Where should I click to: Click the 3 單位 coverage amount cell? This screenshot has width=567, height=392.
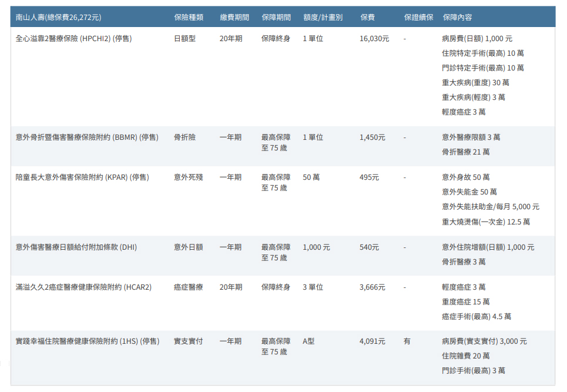coord(313,287)
